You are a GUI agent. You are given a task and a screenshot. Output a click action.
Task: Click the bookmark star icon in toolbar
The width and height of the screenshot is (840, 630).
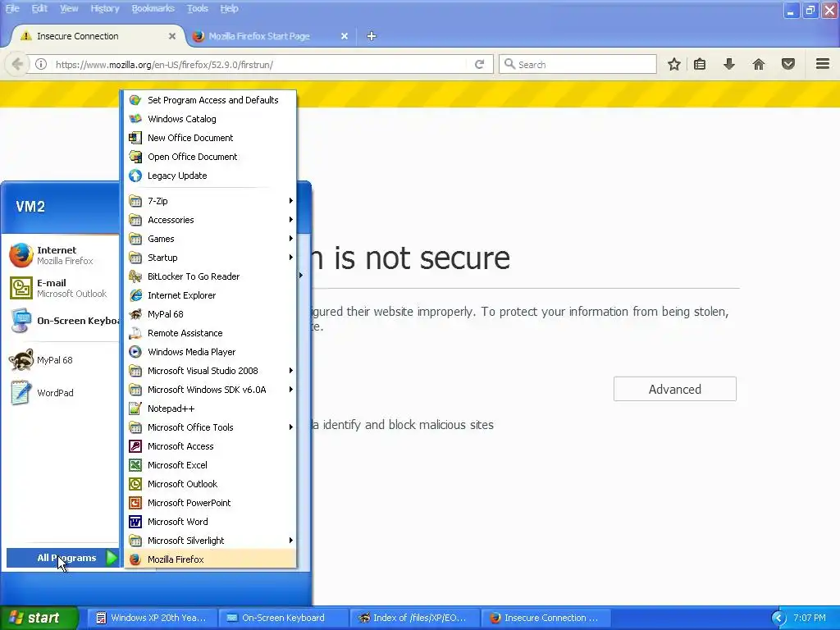pos(674,64)
